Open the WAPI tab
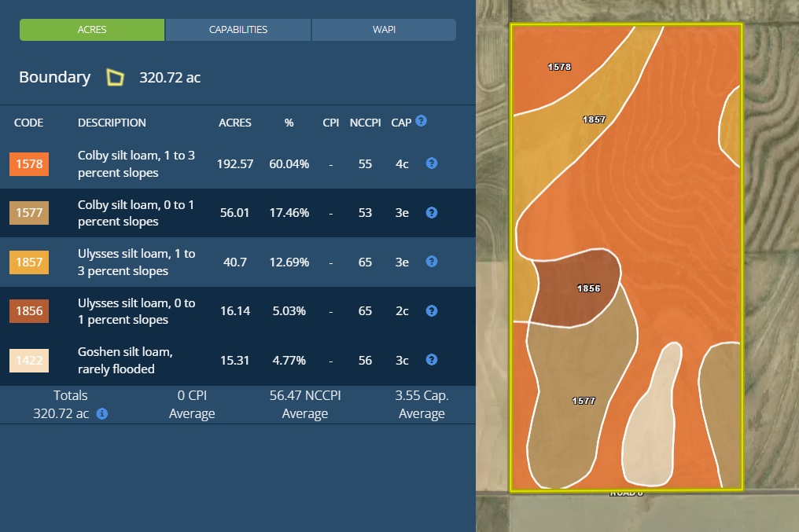Screen dimensions: 799x532 pyautogui.click(x=384, y=30)
